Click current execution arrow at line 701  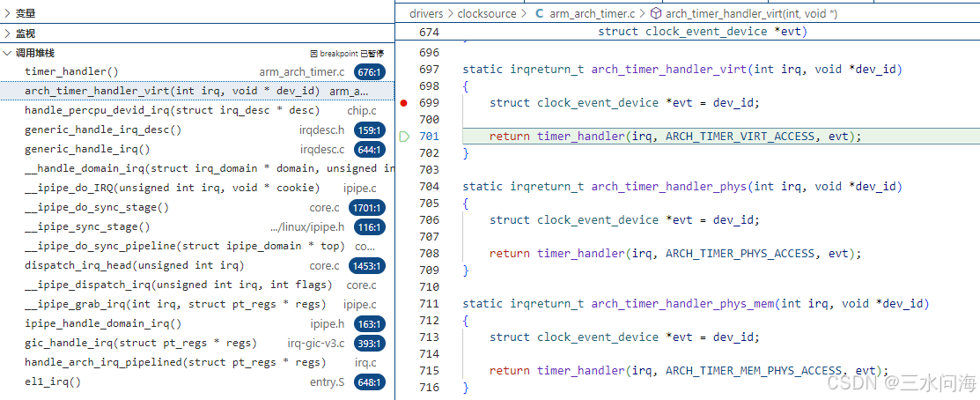coord(404,137)
